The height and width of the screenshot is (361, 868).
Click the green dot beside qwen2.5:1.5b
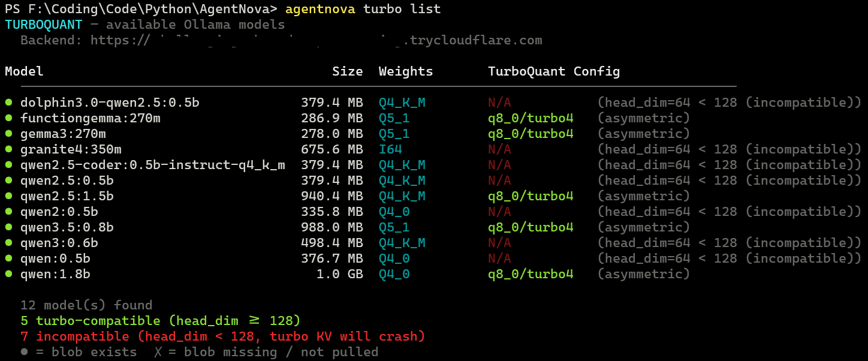click(x=8, y=196)
